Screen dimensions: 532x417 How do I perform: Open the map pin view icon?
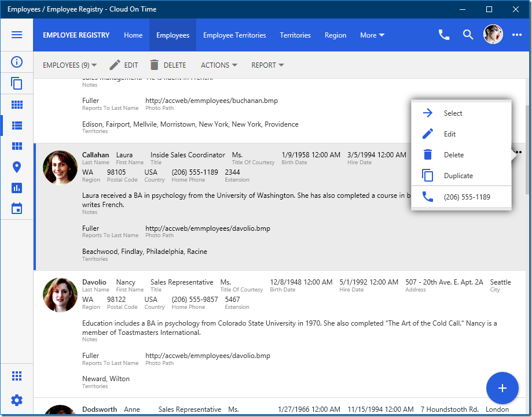[17, 167]
